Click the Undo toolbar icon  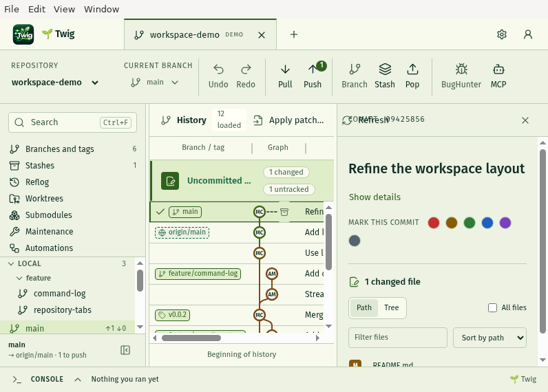[x=218, y=69]
